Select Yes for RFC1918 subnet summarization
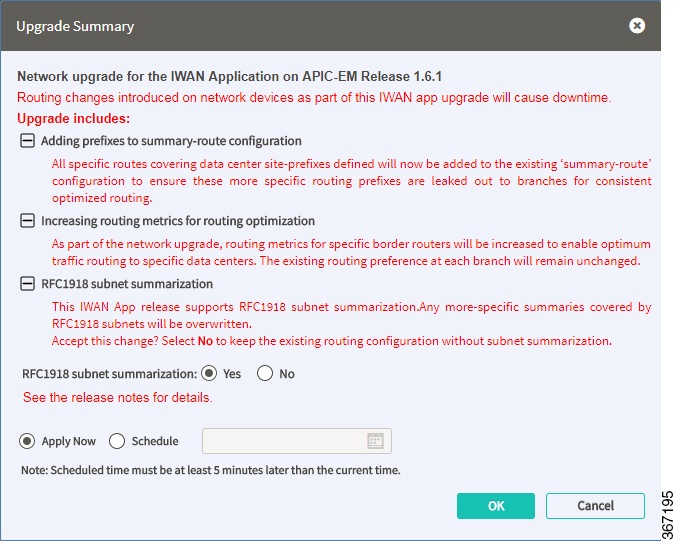 point(209,373)
